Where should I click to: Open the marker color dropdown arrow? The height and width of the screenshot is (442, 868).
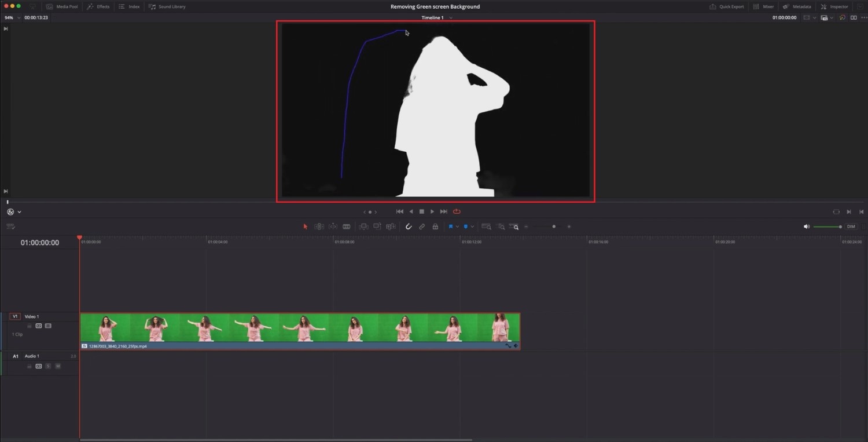472,227
